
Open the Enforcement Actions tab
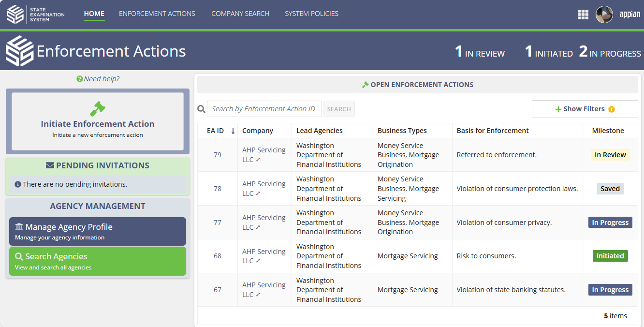(157, 14)
